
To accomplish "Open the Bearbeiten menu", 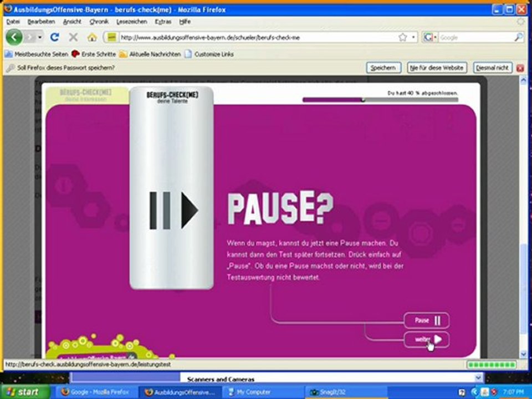I will coord(41,22).
